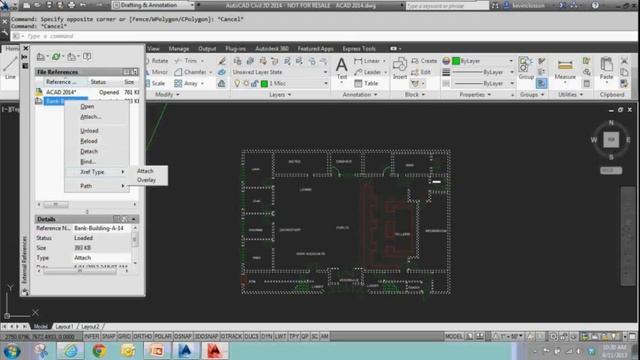Click the Attach DWG icon in the palette toolbar
This screenshot has width=640, height=360.
point(40,57)
